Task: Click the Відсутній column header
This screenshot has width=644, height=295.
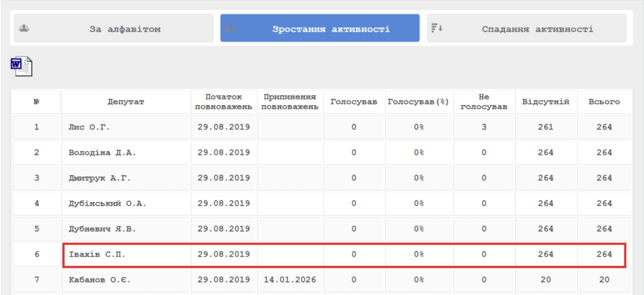Action: (546, 103)
